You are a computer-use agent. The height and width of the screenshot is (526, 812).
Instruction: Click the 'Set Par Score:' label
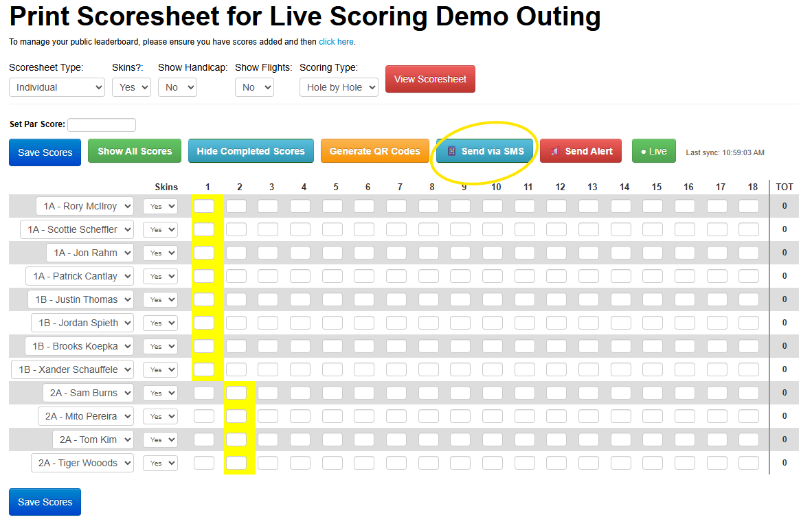pos(37,124)
